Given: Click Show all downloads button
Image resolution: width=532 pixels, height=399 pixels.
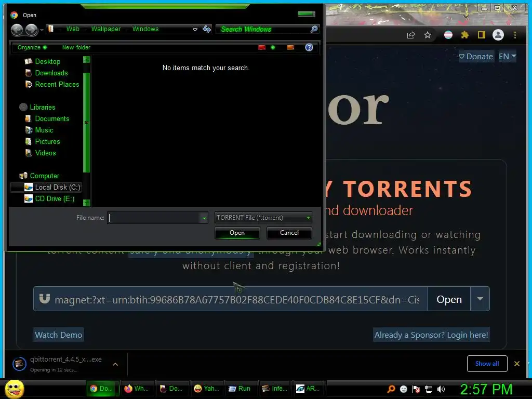Looking at the screenshot, I should point(487,364).
